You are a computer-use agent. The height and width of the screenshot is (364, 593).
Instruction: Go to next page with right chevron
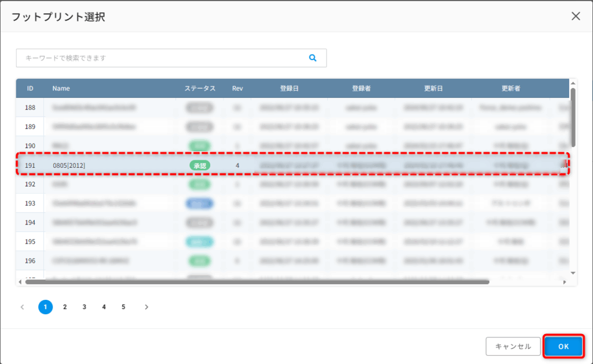pyautogui.click(x=147, y=307)
